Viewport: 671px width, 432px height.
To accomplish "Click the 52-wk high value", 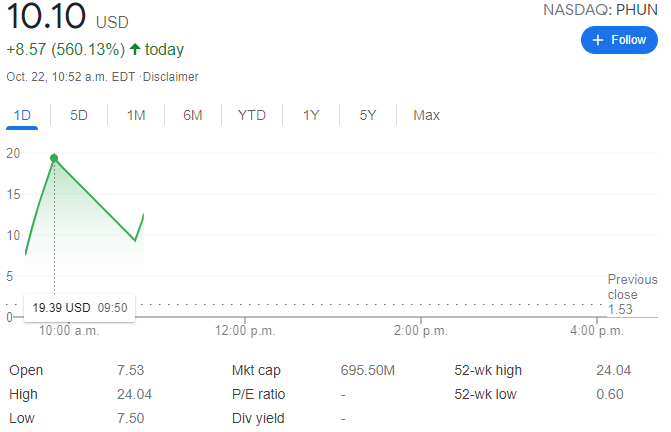I will 613,370.
